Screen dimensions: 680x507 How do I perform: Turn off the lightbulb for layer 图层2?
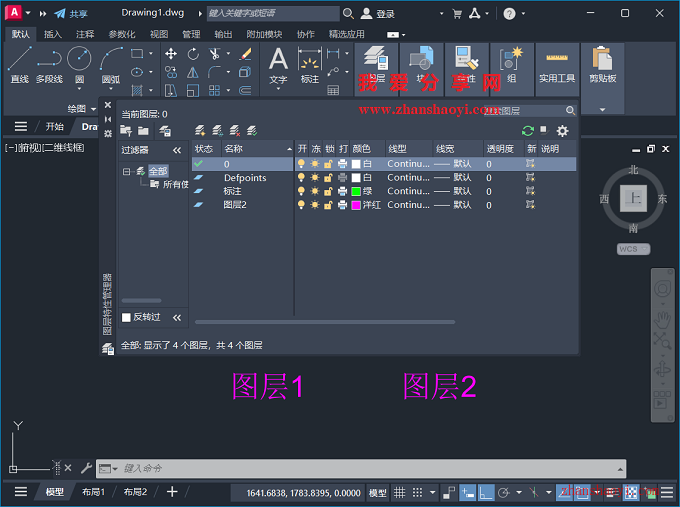[x=301, y=204]
